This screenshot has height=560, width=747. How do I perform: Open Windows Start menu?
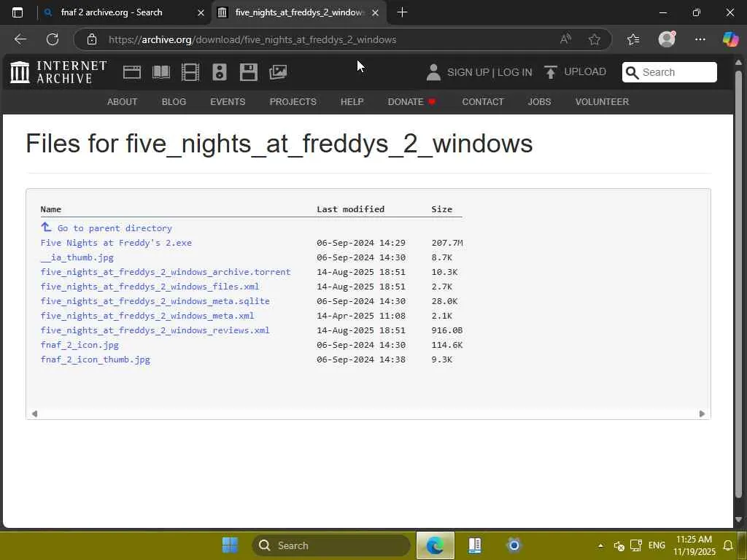point(230,545)
